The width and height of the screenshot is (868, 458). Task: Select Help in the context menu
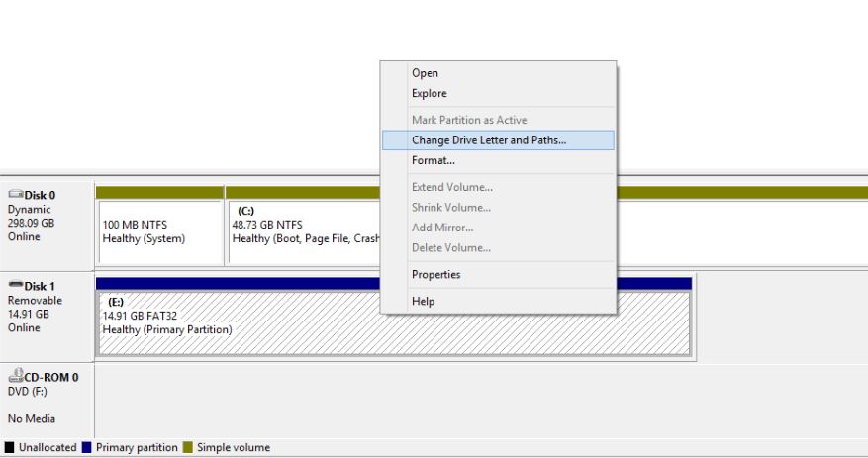coord(423,301)
